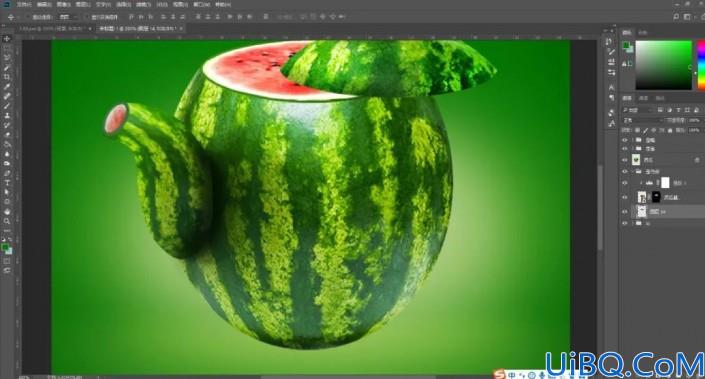The width and height of the screenshot is (705, 379).
Task: Click the search icon at top right
Action: [x=676, y=17]
